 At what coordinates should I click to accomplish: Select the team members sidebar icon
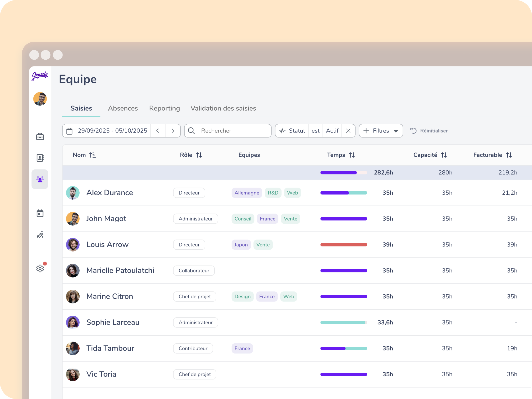tap(40, 179)
